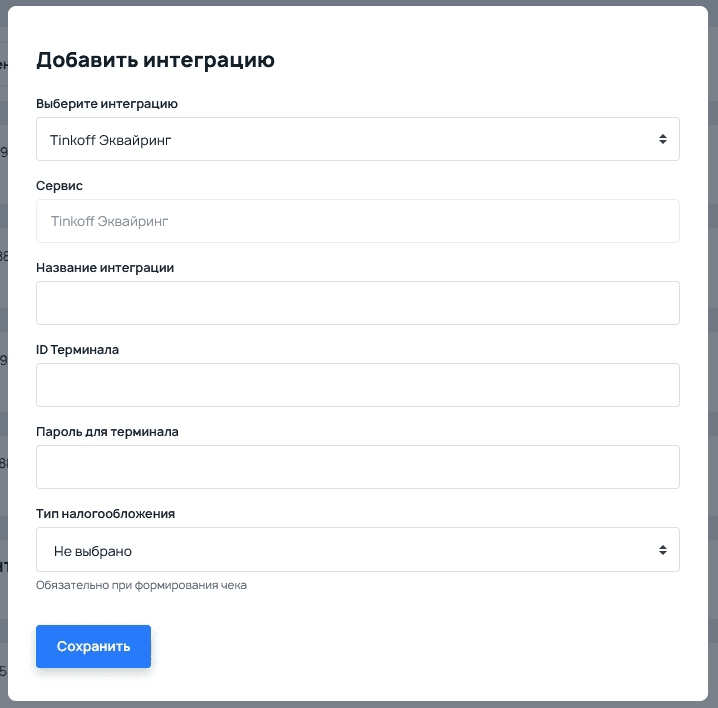Screen dimensions: 718x708
Task: Focus the Пароль для терминала field
Action: pyautogui.click(x=357, y=467)
